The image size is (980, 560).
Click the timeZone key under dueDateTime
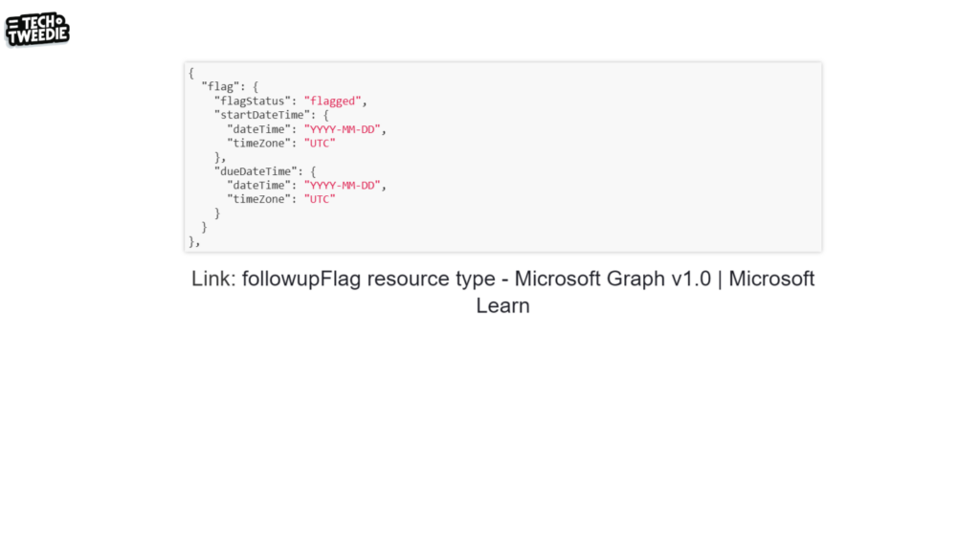[x=258, y=199]
